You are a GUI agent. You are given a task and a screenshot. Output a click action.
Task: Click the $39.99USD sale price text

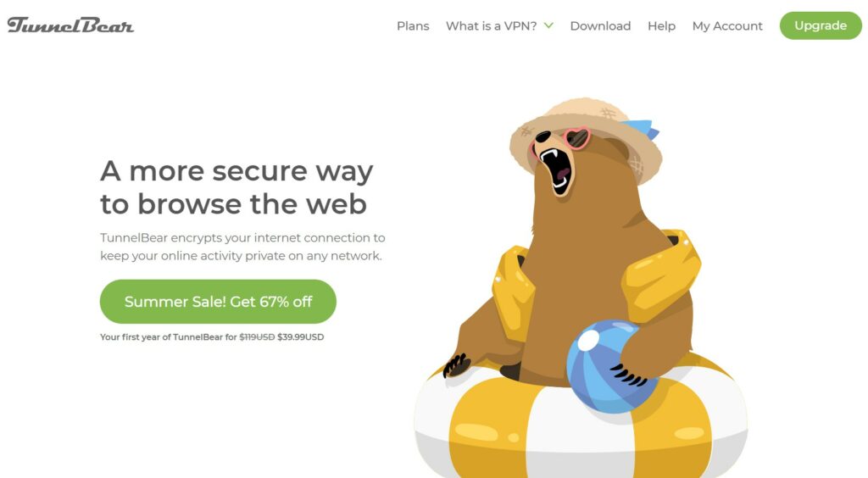(301, 337)
